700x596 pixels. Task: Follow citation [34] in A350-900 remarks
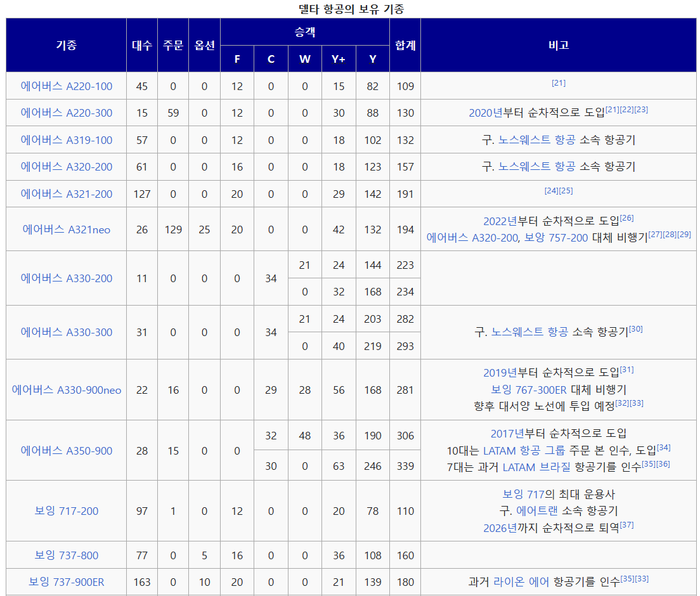pyautogui.click(x=664, y=448)
